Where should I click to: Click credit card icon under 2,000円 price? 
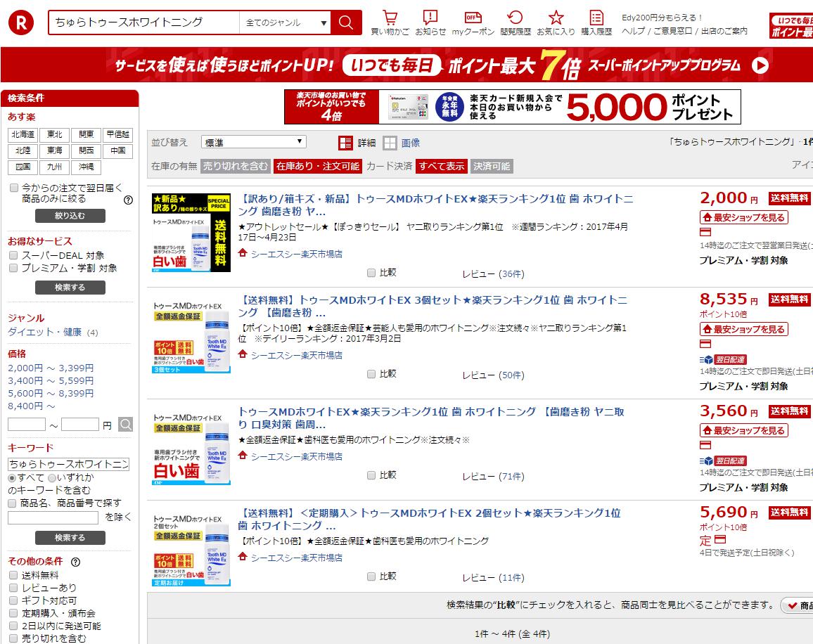[x=705, y=232]
